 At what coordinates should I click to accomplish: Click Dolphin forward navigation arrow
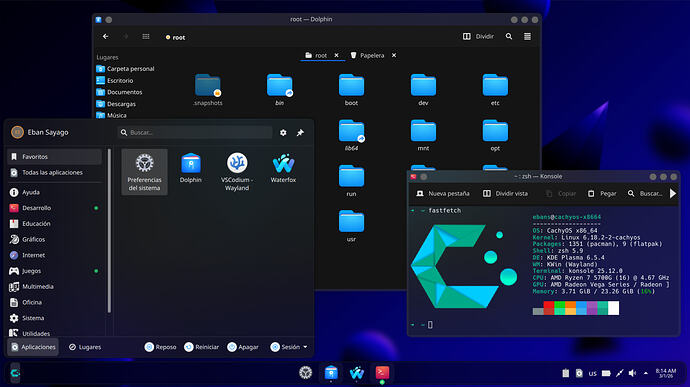(x=126, y=37)
